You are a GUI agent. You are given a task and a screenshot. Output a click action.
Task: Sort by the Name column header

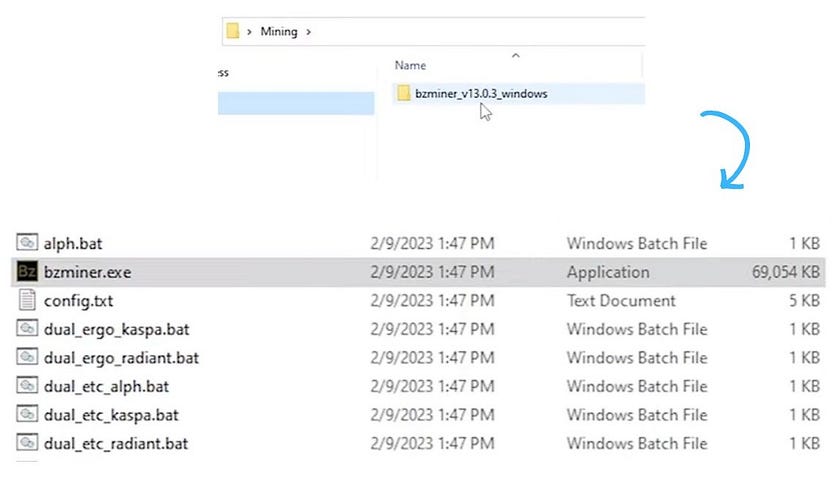(410, 65)
